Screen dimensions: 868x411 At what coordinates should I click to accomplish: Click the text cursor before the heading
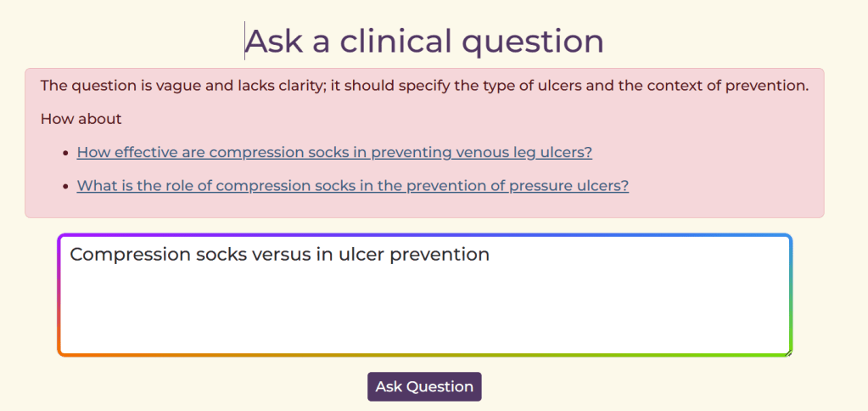point(245,41)
